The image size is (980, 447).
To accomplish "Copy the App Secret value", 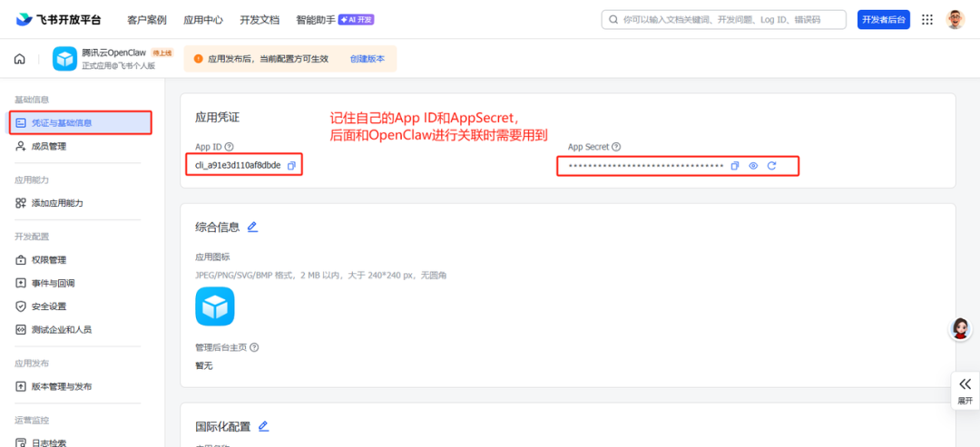I will coord(734,165).
